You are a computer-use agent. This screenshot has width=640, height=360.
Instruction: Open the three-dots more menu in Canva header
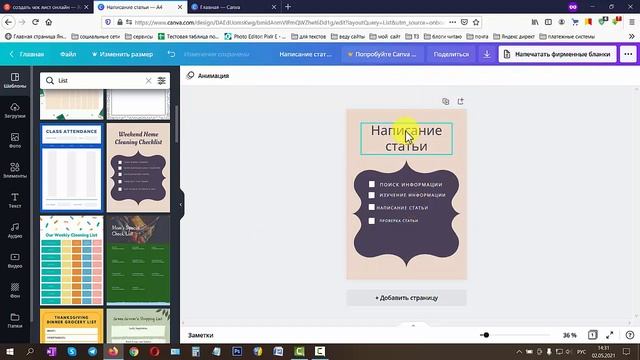click(x=628, y=54)
